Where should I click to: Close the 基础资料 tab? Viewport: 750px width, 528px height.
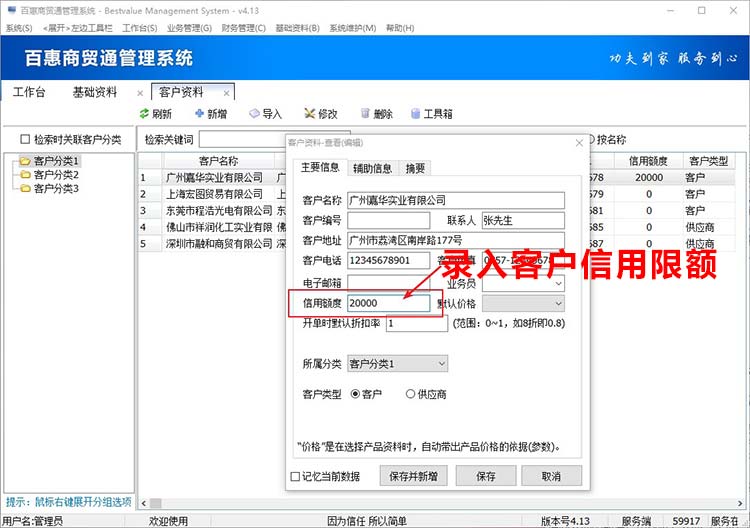pos(140,93)
